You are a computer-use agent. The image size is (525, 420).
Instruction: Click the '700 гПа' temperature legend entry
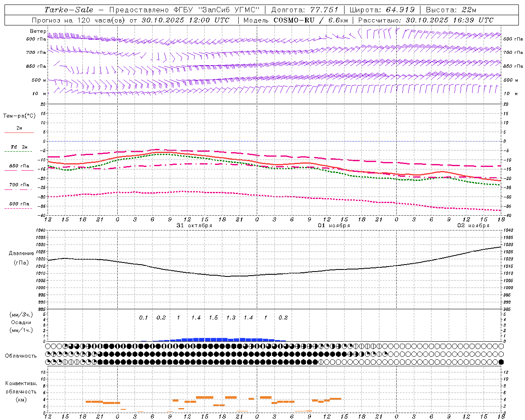coord(19,185)
